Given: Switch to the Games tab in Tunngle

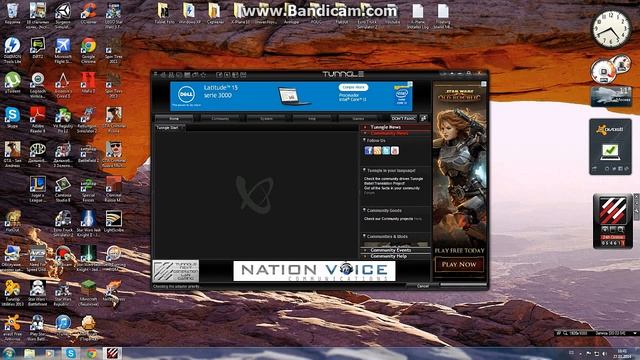Looking at the screenshot, I should [358, 118].
